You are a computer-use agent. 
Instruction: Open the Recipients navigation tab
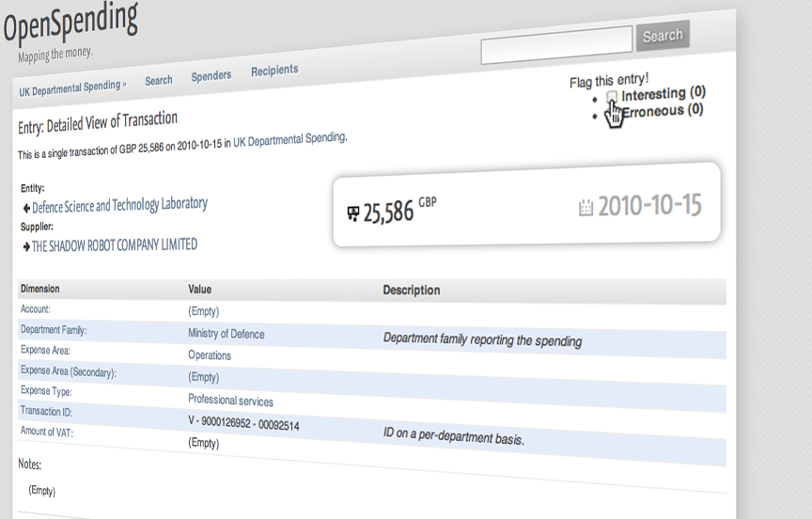tap(274, 70)
